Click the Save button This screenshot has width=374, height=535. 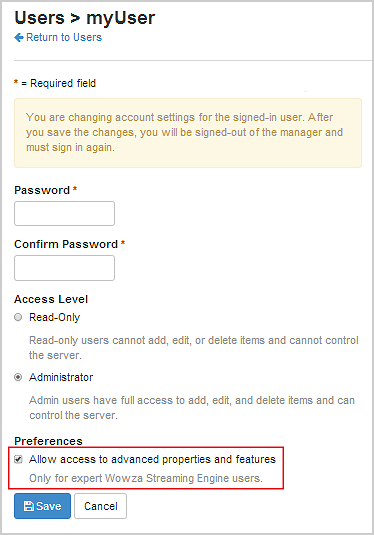point(42,506)
